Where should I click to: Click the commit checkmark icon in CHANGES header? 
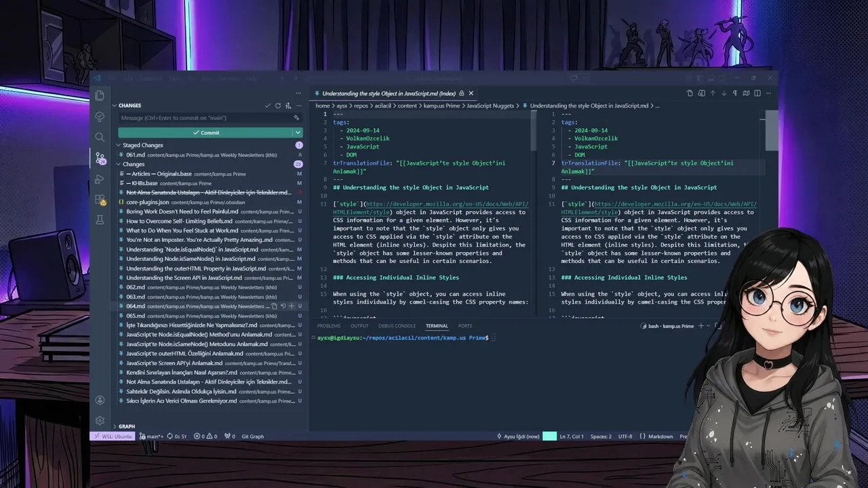(267, 106)
